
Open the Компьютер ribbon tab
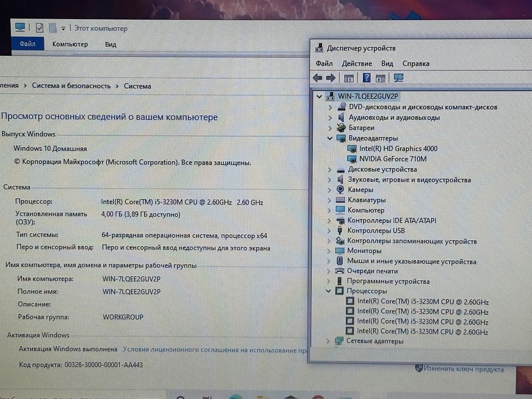click(70, 44)
